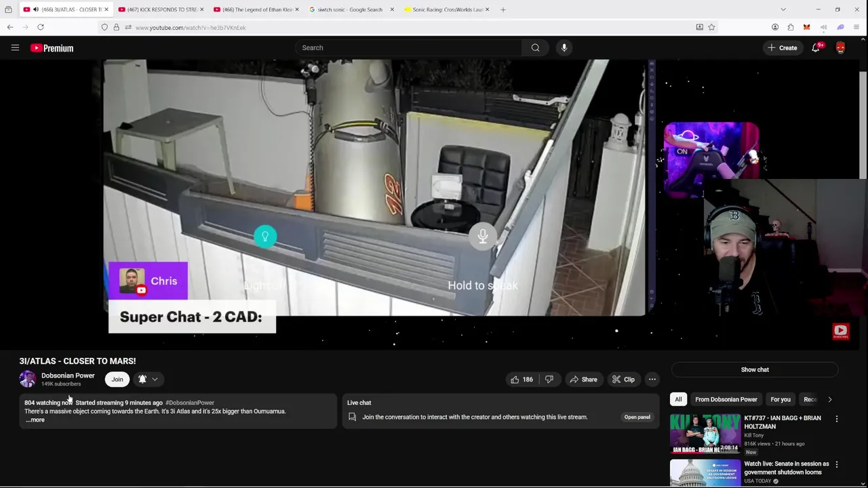The width and height of the screenshot is (868, 488).
Task: Close the Google Search tab
Action: [x=391, y=9]
